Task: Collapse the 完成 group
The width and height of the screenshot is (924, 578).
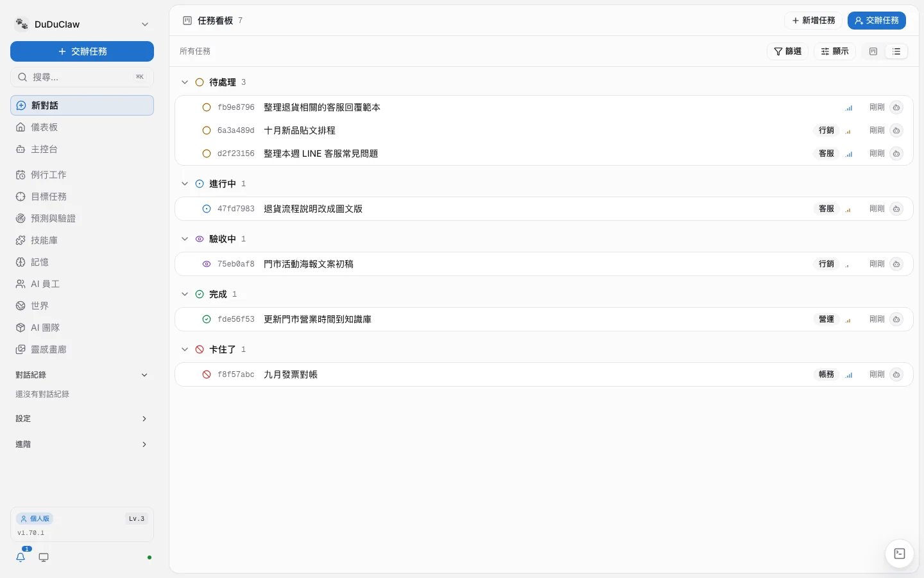Action: tap(185, 294)
